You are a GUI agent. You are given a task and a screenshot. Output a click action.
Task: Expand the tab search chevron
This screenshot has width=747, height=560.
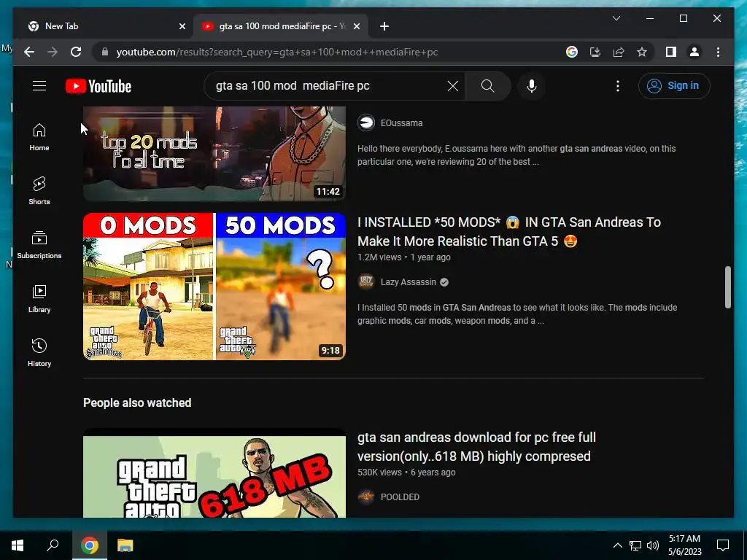(616, 18)
